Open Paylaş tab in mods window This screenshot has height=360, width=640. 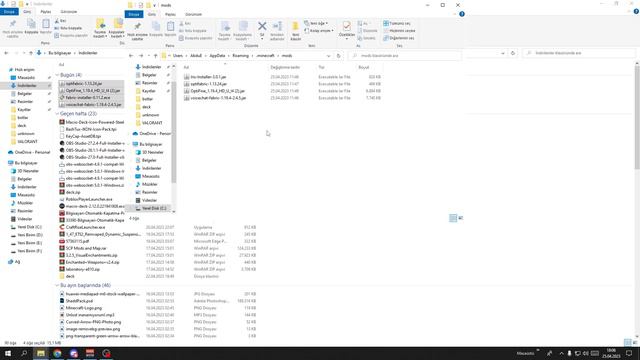tap(170, 14)
